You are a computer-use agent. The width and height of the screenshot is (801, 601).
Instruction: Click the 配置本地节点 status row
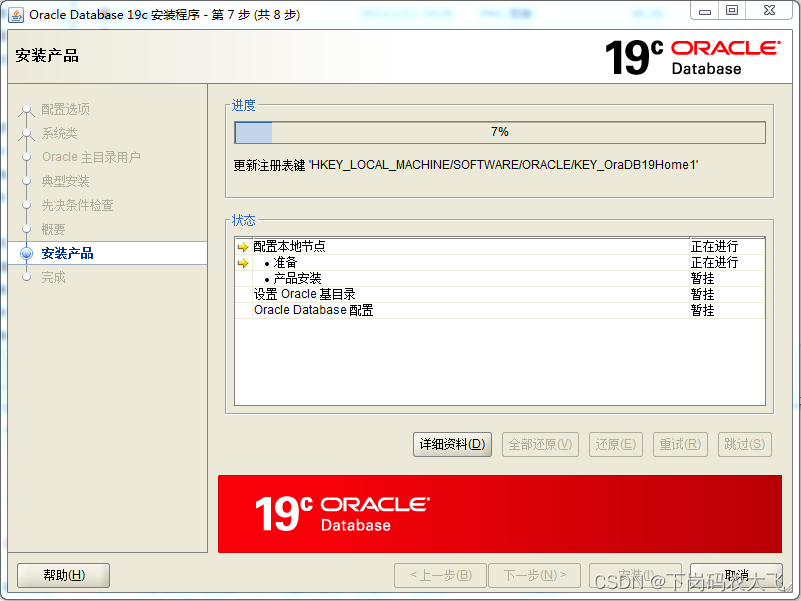click(500, 247)
